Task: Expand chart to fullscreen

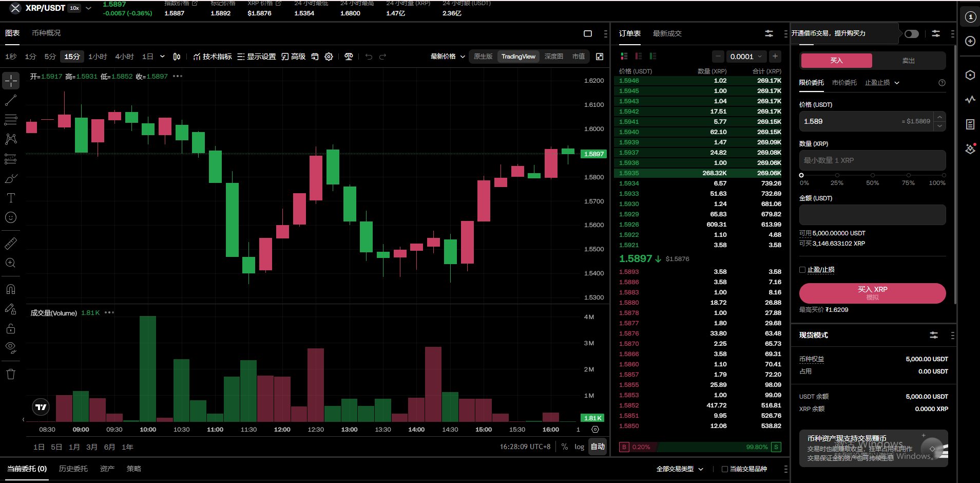Action: point(600,57)
